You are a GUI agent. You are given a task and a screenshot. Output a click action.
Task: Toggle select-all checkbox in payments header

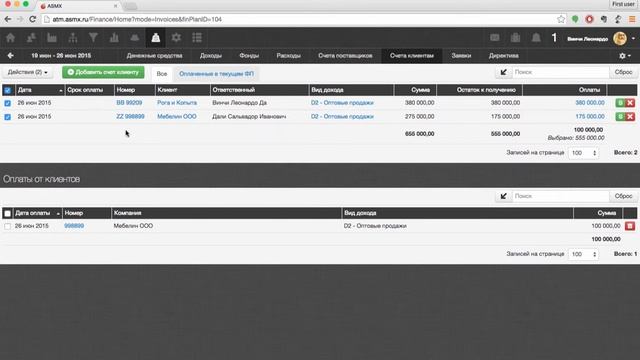click(x=7, y=213)
